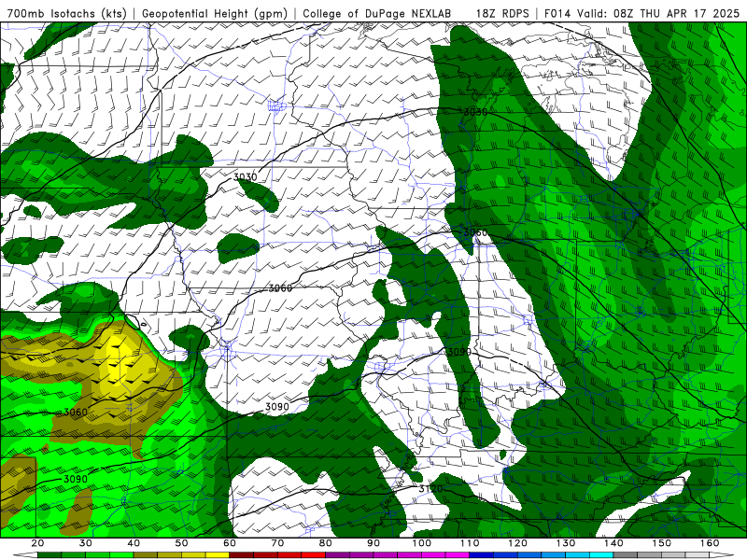Click the "18Z RDPS" model run label
The height and width of the screenshot is (560, 747).
point(502,13)
